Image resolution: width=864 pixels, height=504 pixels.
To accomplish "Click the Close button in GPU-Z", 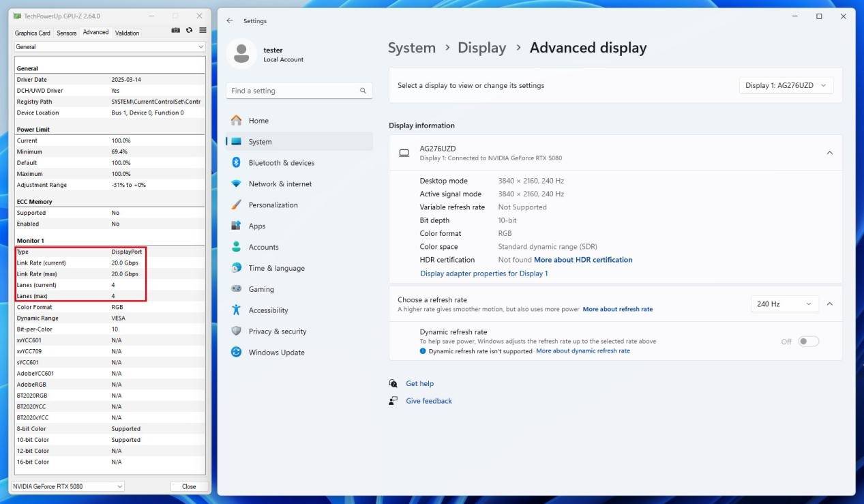I will [x=189, y=486].
